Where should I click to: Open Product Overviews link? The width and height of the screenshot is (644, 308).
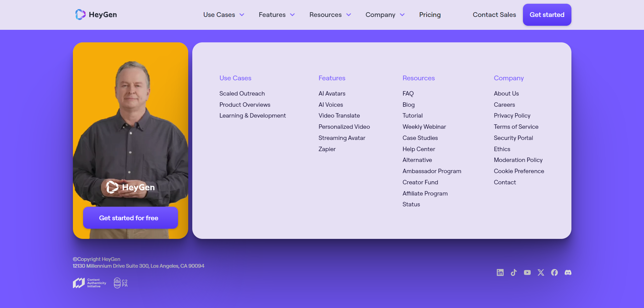tap(245, 105)
